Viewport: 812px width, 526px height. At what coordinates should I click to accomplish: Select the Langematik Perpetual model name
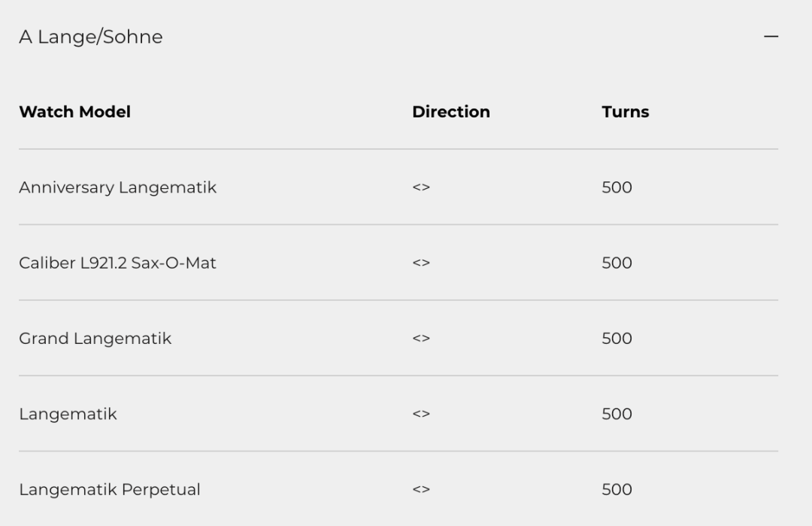click(x=109, y=489)
